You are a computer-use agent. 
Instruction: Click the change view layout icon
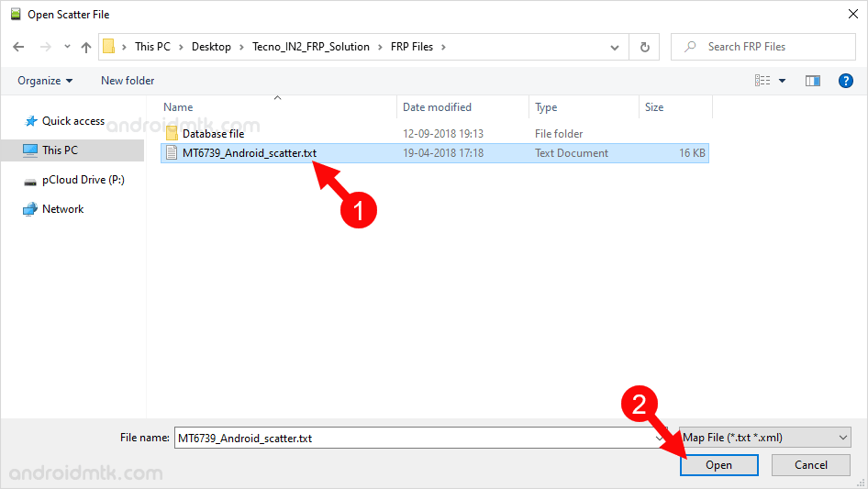pos(762,81)
